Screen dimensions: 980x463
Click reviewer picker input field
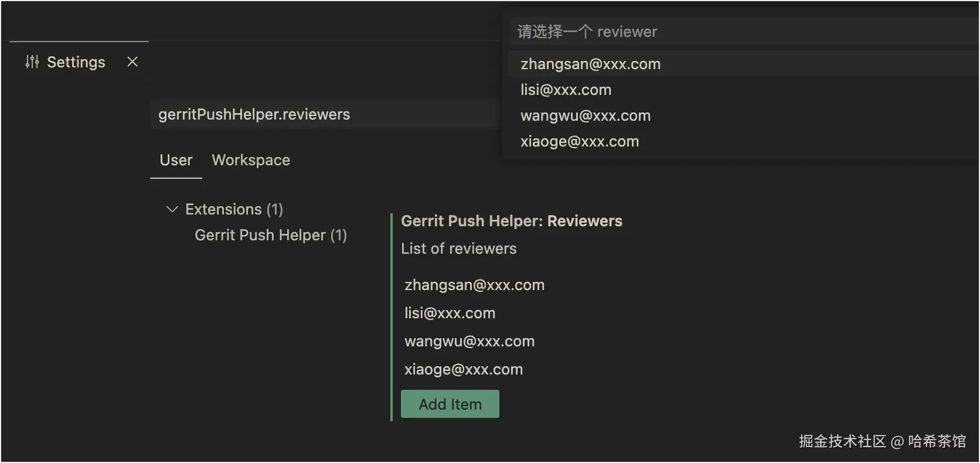tap(743, 31)
